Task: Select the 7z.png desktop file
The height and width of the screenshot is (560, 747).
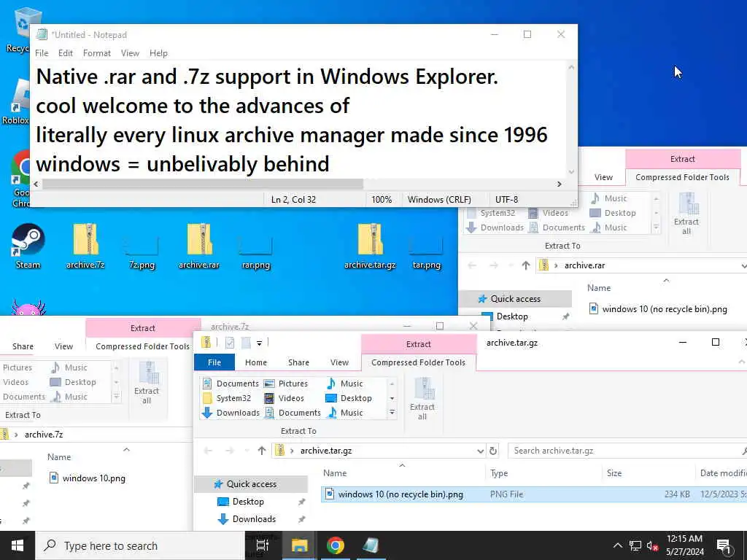Action: (142, 251)
